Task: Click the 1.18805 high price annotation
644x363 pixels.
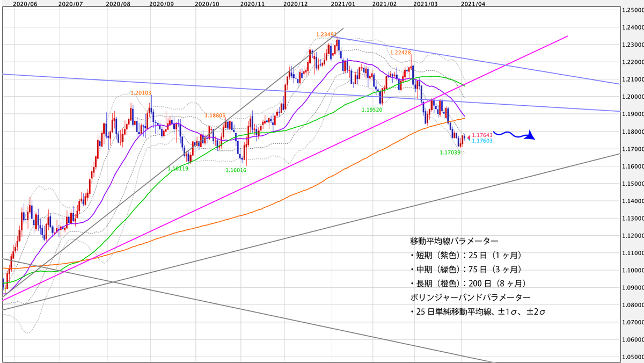Action: tap(215, 115)
